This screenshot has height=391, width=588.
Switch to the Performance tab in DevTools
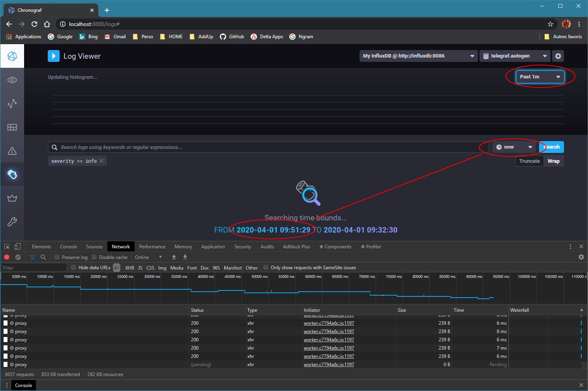click(152, 246)
